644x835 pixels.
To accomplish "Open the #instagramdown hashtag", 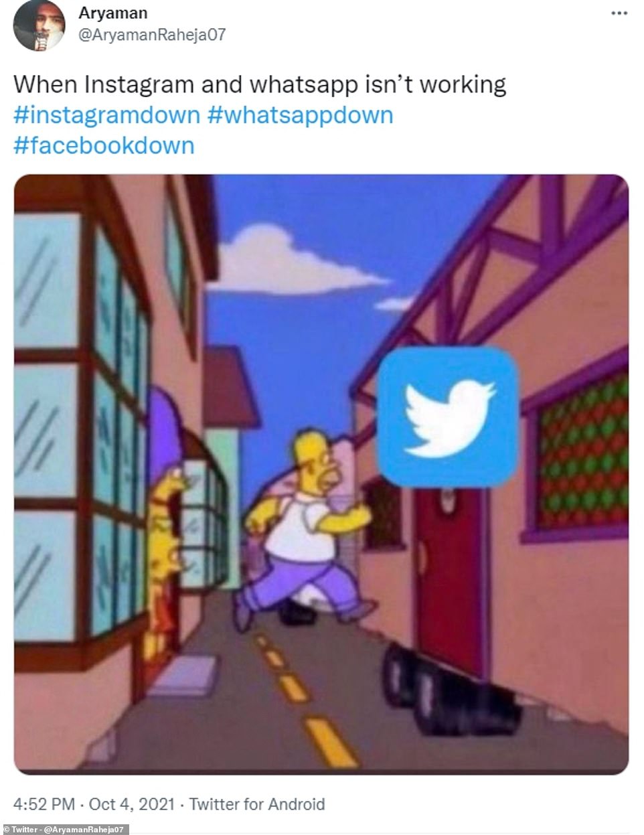I will pyautogui.click(x=107, y=115).
